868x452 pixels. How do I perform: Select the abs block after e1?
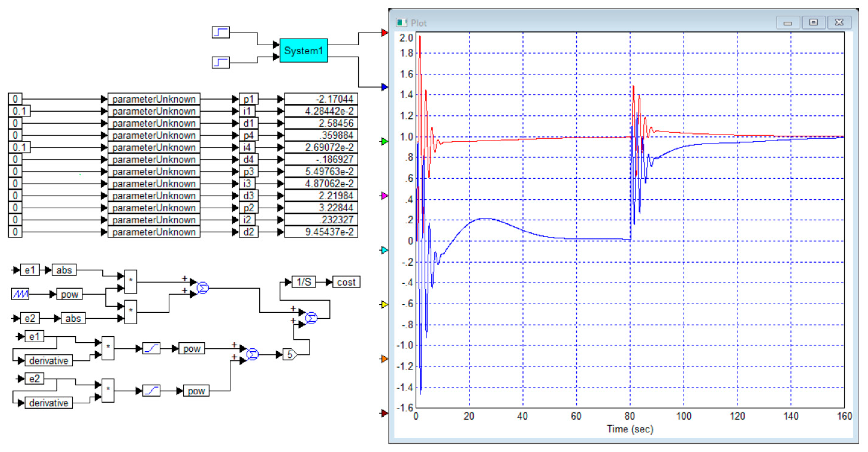click(x=64, y=270)
